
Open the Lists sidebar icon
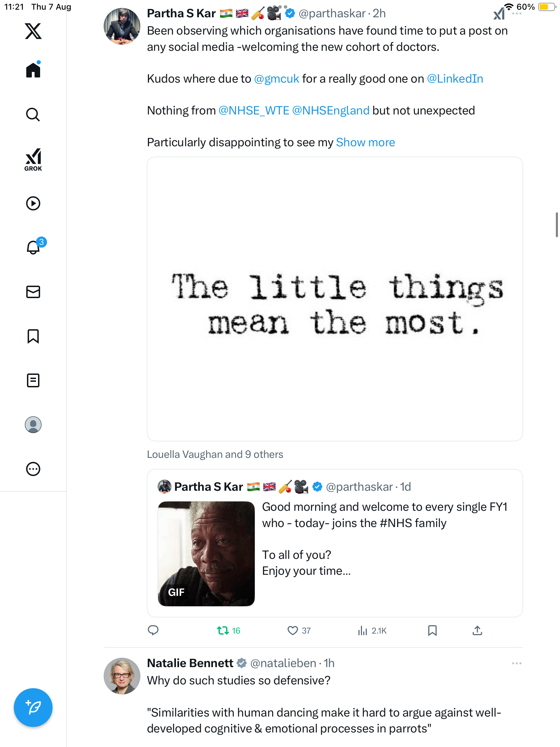(33, 380)
